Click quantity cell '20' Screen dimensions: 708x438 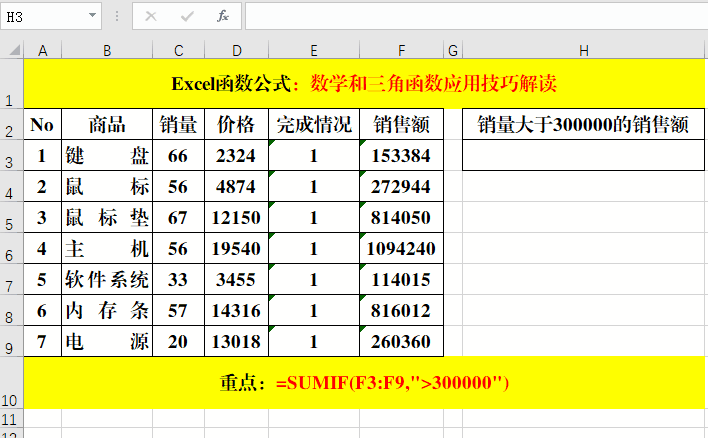(x=179, y=341)
